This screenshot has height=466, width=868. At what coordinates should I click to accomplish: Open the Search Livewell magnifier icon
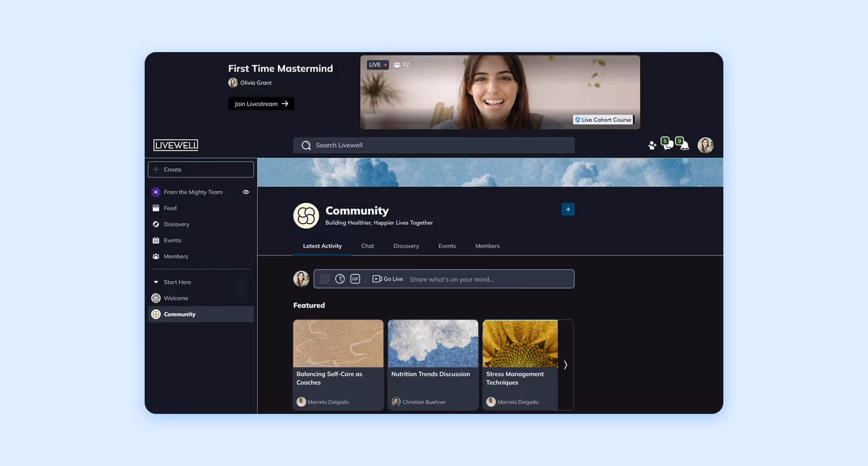pos(306,145)
